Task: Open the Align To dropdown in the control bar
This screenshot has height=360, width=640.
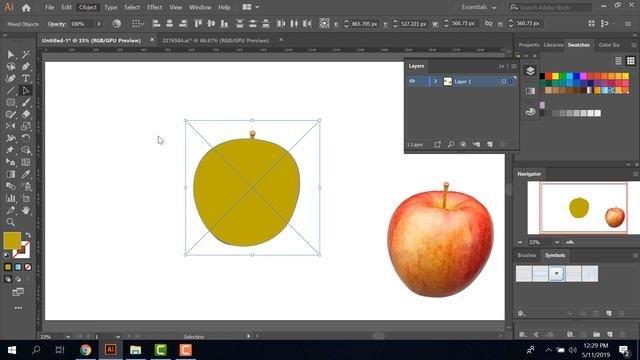Action: point(138,24)
